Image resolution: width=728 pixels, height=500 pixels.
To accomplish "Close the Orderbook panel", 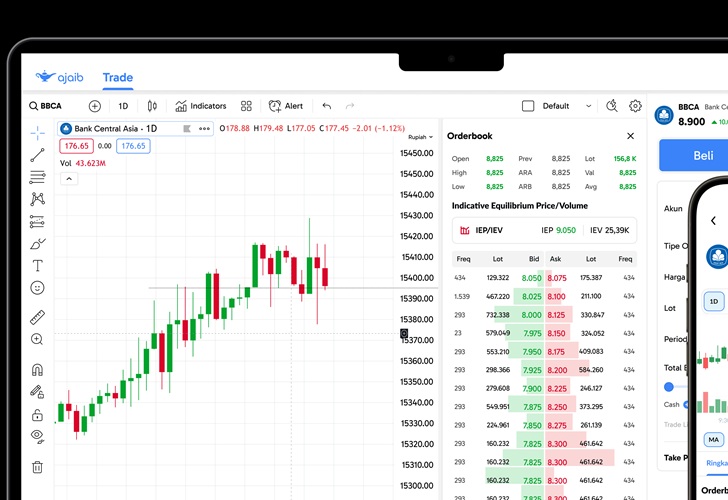I will [630, 136].
